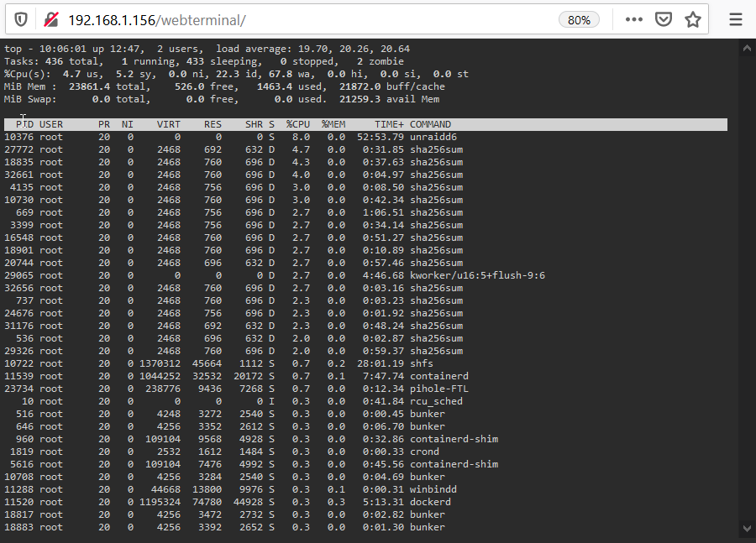Image resolution: width=756 pixels, height=543 pixels.
Task: Click the COMMAND column header
Action: tap(430, 124)
